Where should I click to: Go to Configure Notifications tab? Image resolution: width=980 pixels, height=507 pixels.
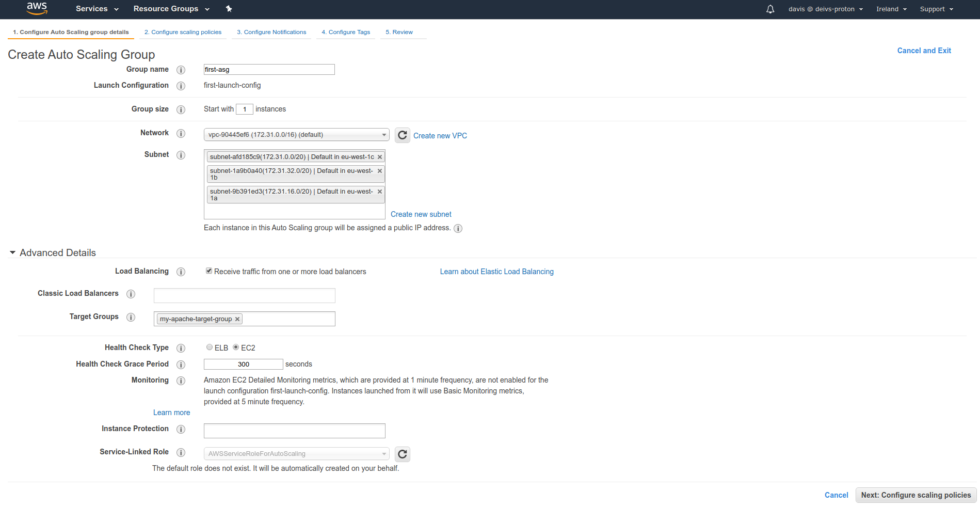[x=271, y=32]
